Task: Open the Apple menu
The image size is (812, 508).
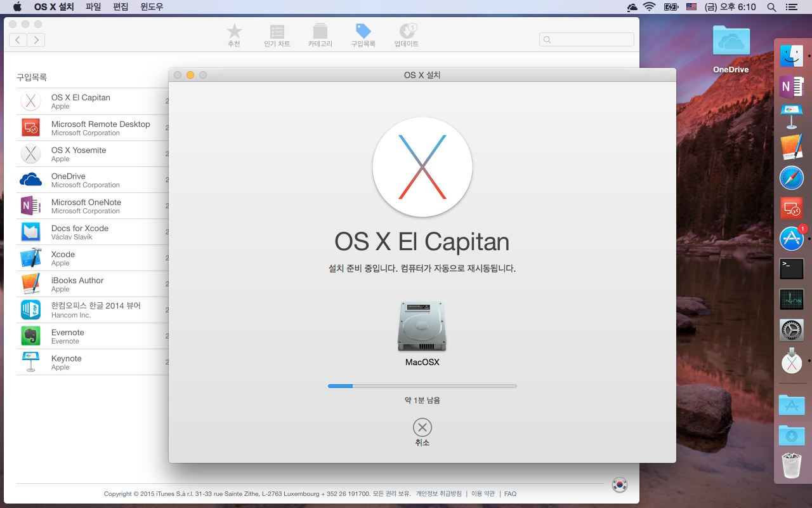Action: tap(17, 7)
